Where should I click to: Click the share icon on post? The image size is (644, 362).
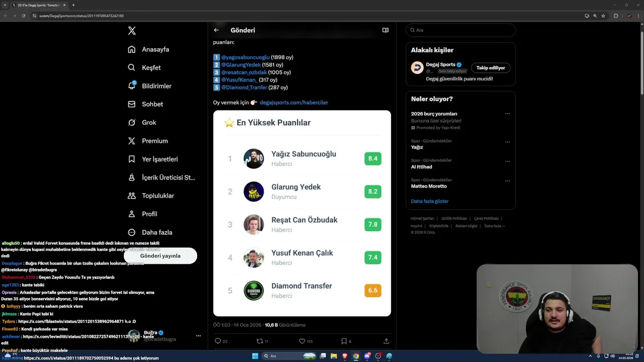click(x=386, y=341)
